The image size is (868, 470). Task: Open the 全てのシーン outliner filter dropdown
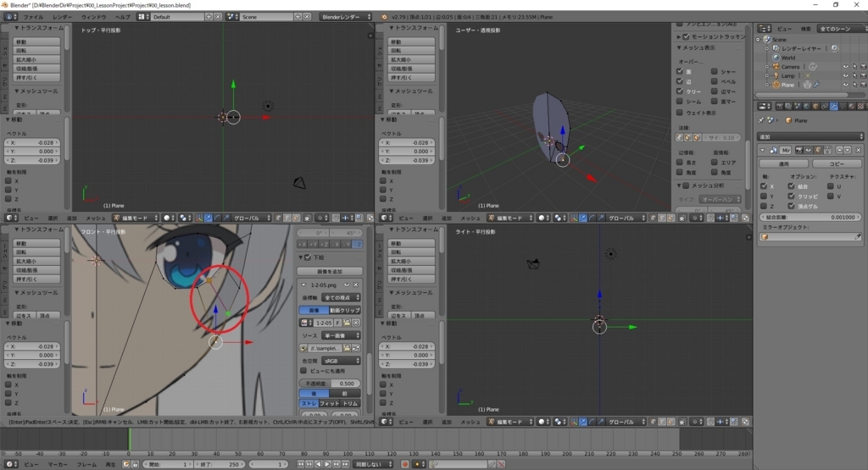point(842,29)
